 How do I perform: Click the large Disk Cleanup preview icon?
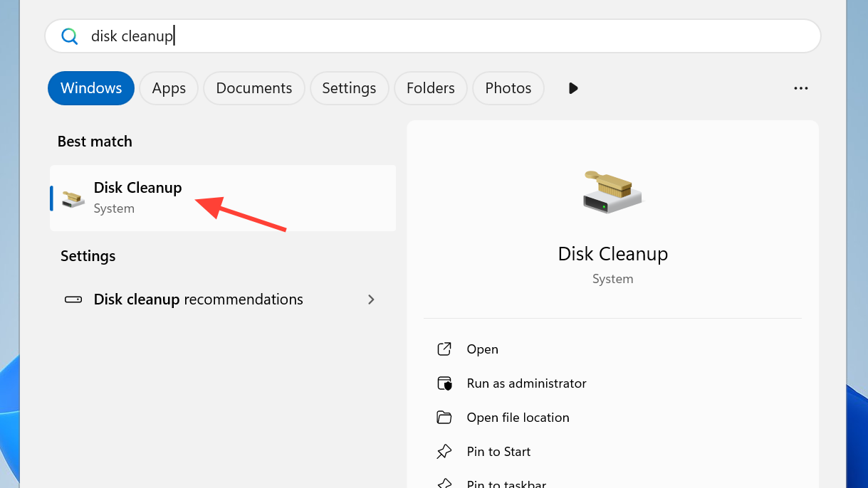(x=612, y=191)
